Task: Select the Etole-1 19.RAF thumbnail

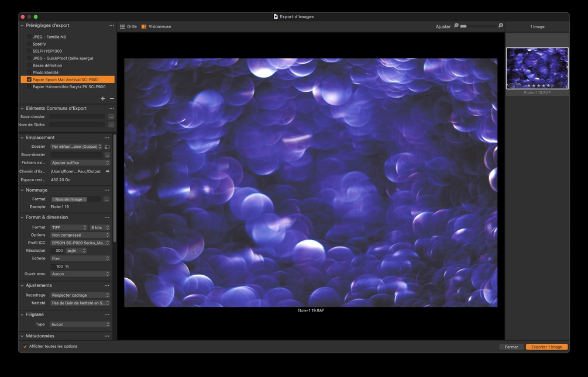Action: click(x=537, y=68)
